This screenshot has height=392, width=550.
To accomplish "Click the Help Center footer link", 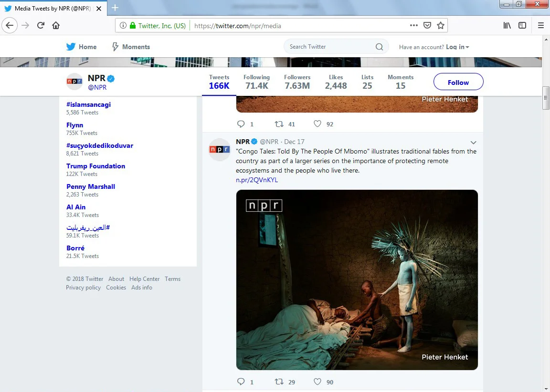I will tap(144, 279).
